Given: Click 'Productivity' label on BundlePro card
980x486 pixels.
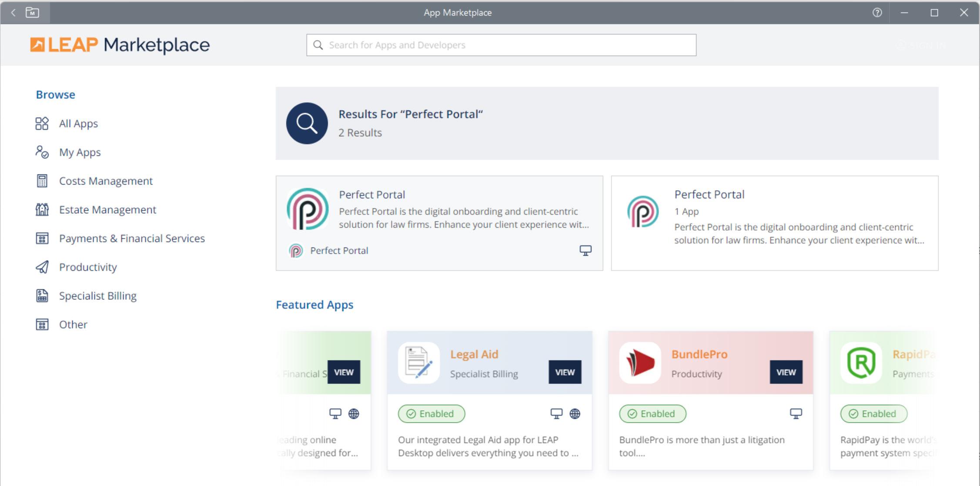Looking at the screenshot, I should (x=697, y=374).
